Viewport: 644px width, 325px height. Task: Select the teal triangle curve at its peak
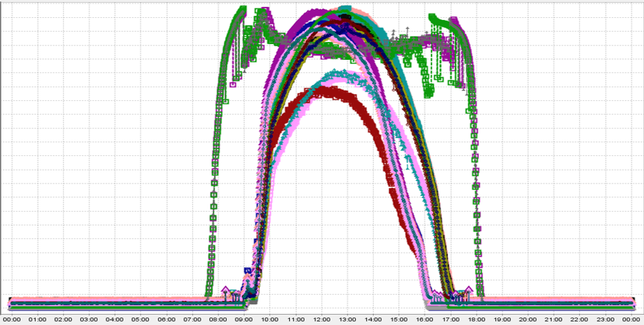tap(337, 73)
